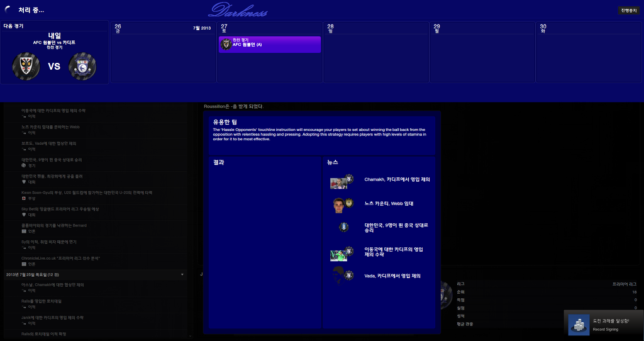Click the Cardiff badge on Chamakh's news photo

(x=349, y=179)
